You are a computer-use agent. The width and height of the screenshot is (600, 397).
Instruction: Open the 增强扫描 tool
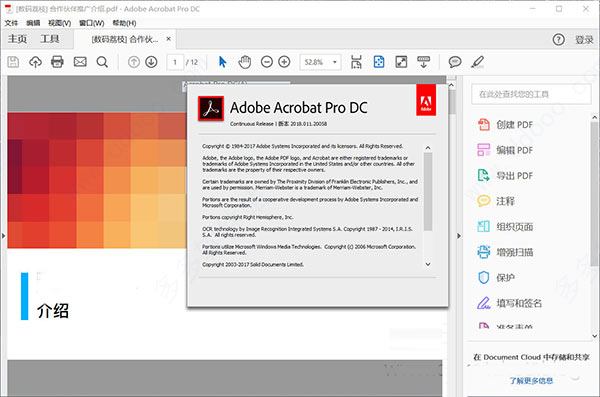click(505, 252)
